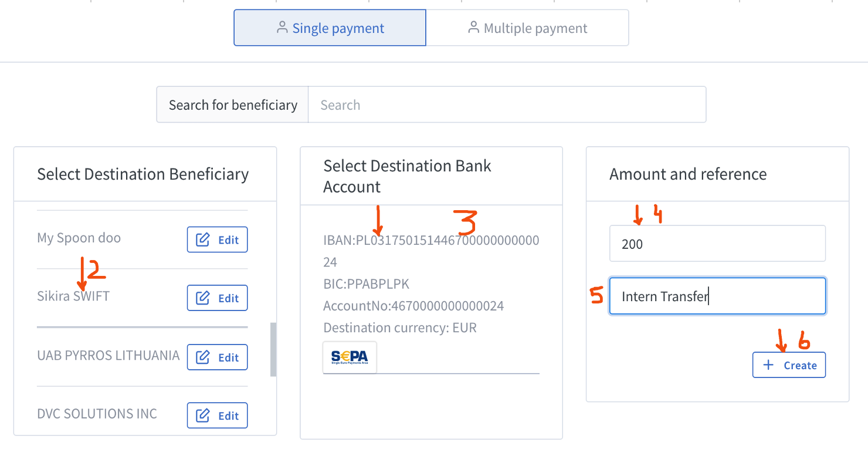Click the SEPA logo icon

[350, 357]
